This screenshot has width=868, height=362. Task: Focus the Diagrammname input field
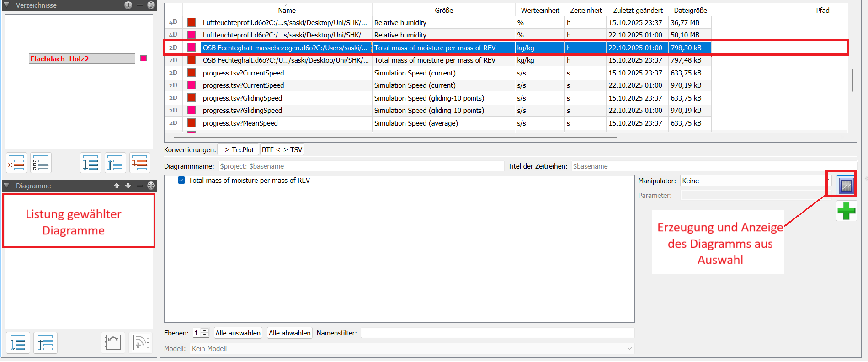click(x=361, y=166)
